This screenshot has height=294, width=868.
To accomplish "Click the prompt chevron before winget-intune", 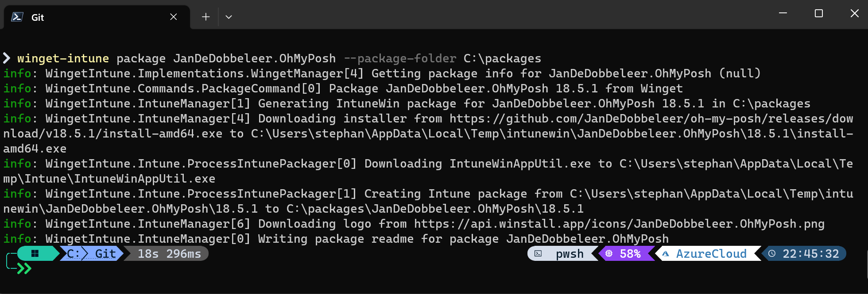I will point(7,58).
